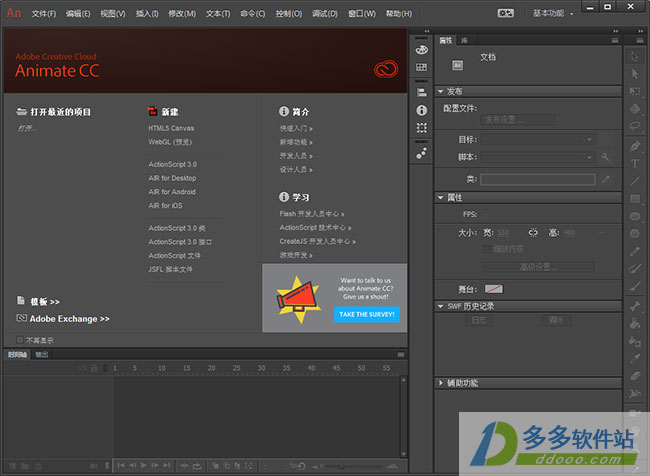The image size is (650, 476).
Task: Toggle the width-height link icon
Action: pos(533,233)
